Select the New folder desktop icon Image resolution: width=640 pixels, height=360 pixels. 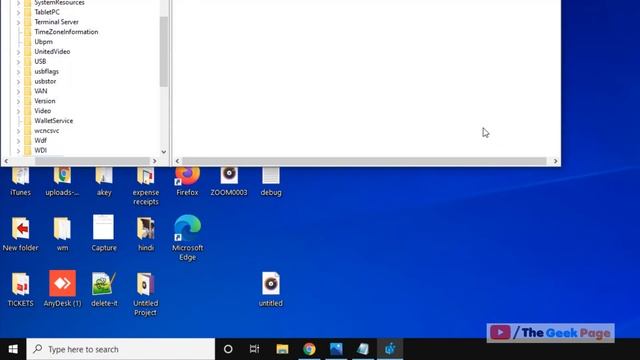tap(20, 234)
